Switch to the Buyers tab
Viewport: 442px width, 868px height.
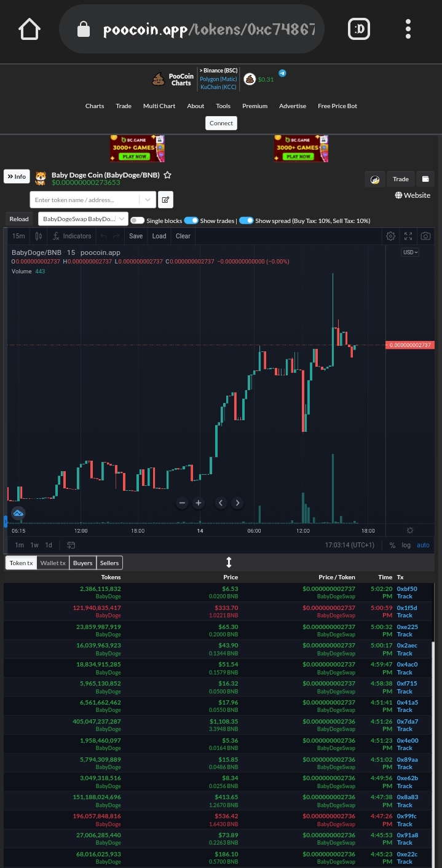click(83, 563)
